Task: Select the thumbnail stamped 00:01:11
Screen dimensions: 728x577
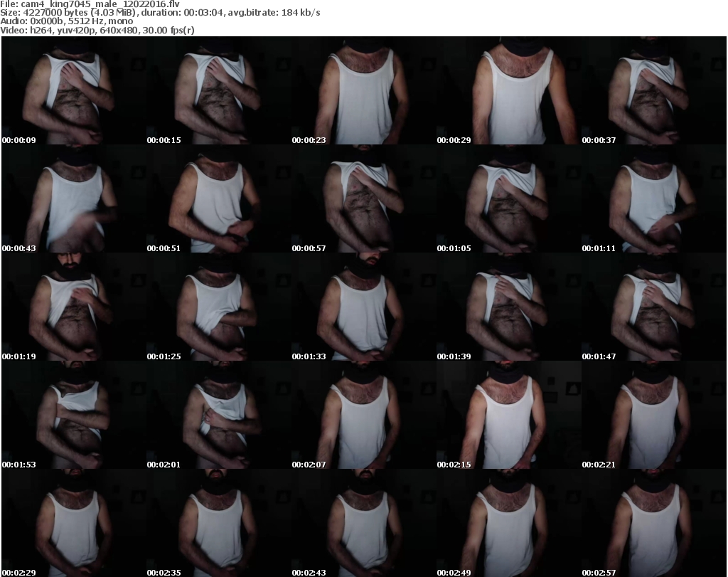Action: coord(654,198)
